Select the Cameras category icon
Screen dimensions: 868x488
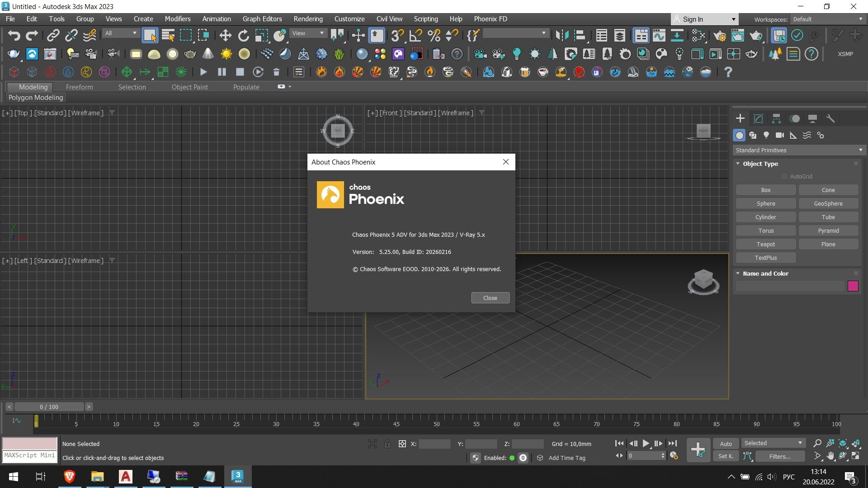point(780,135)
